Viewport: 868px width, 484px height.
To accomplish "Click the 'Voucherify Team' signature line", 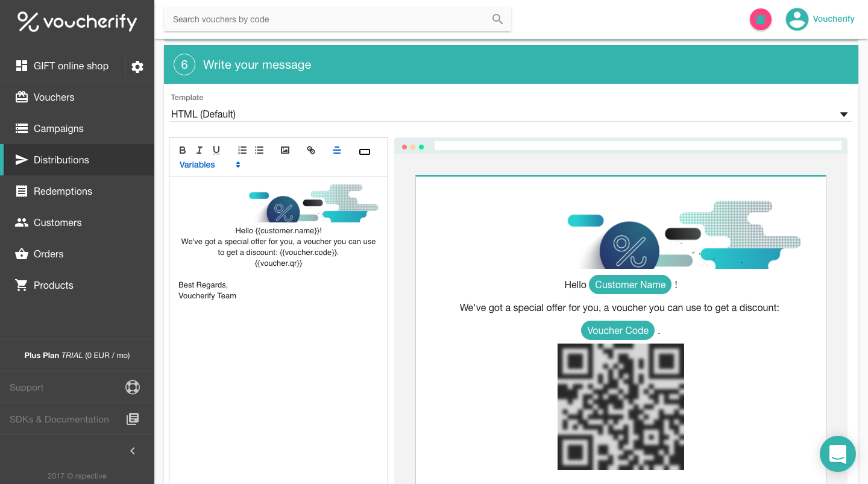I will coord(207,296).
